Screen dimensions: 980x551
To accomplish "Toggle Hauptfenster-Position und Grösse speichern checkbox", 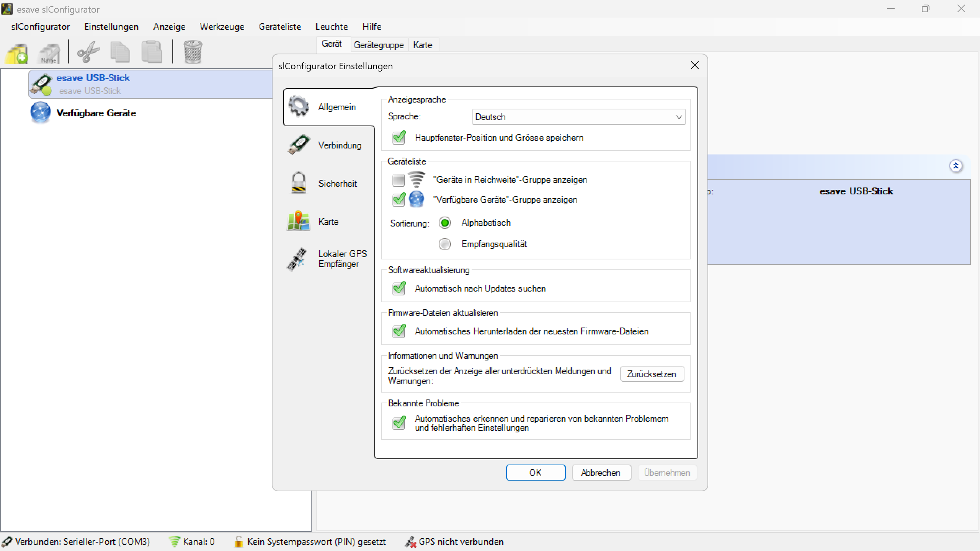I will (399, 137).
